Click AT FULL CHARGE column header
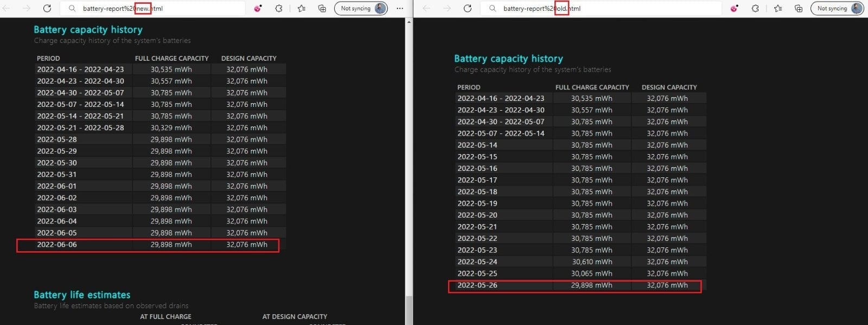868x325 pixels. [165, 317]
